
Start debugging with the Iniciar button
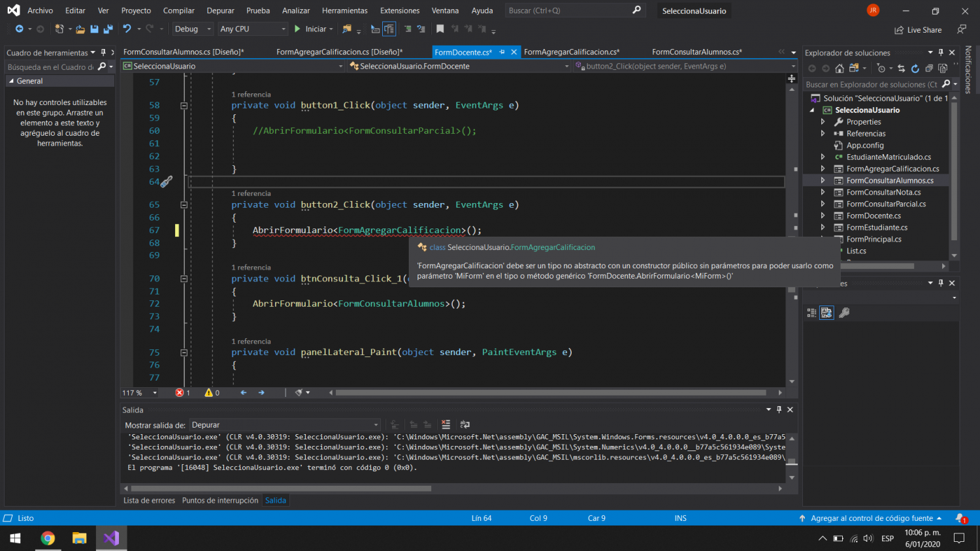tap(310, 29)
